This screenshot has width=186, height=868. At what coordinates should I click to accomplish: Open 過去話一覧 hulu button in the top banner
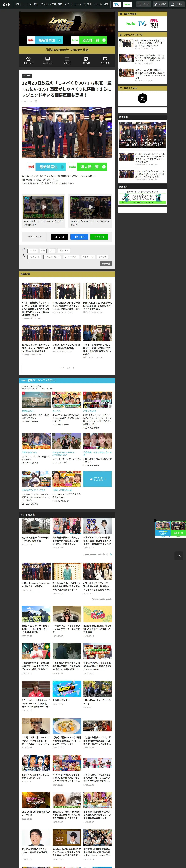[89, 40]
